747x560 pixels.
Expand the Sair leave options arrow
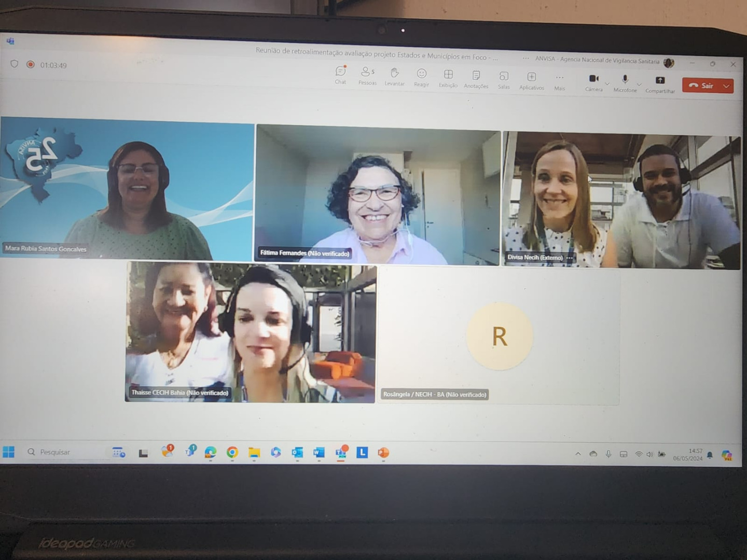coord(727,86)
